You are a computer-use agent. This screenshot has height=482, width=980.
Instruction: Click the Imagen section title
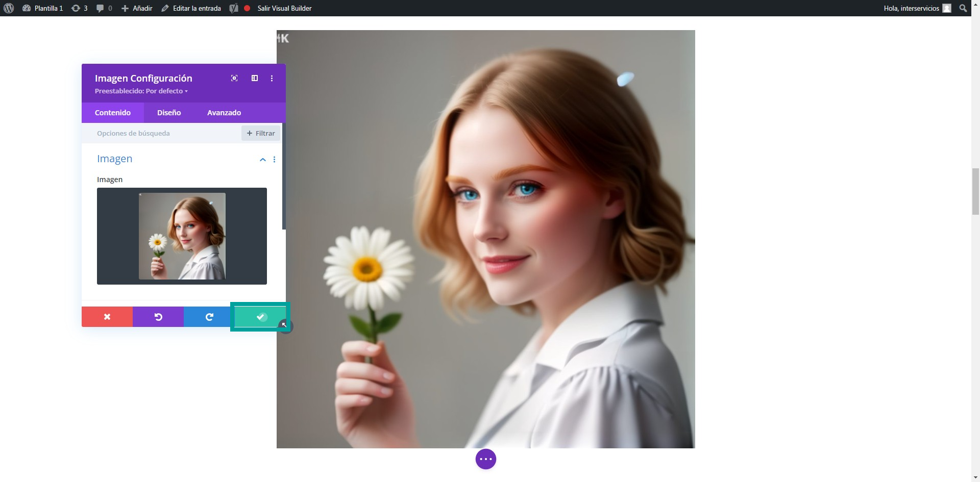[x=114, y=159]
